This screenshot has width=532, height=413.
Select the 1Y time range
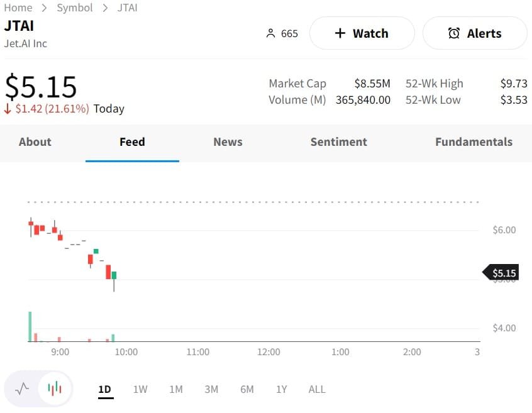pos(281,389)
